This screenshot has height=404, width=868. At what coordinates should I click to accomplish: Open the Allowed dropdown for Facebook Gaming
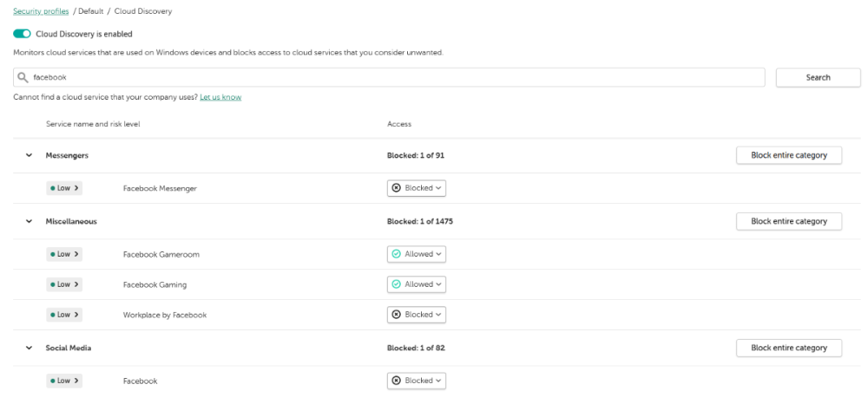coord(417,284)
